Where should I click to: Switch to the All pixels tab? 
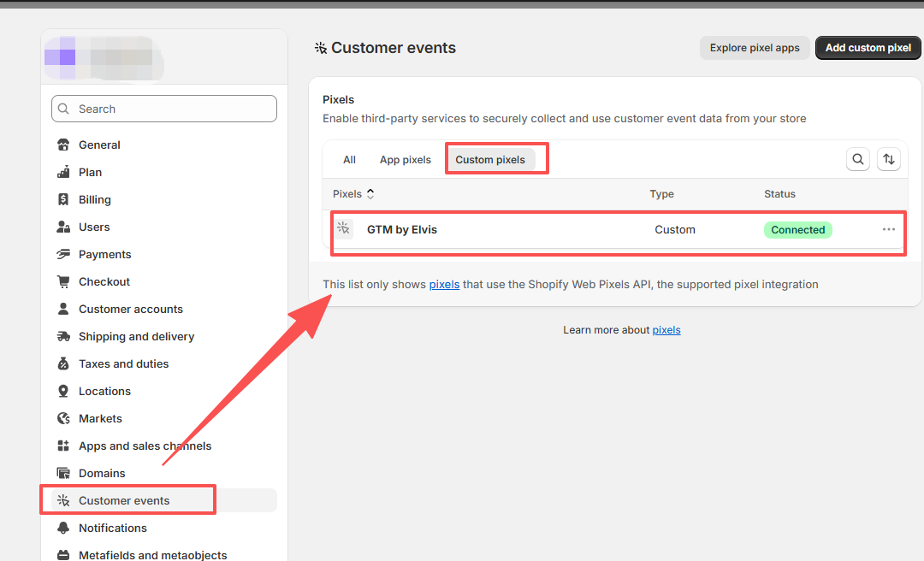[x=349, y=160]
